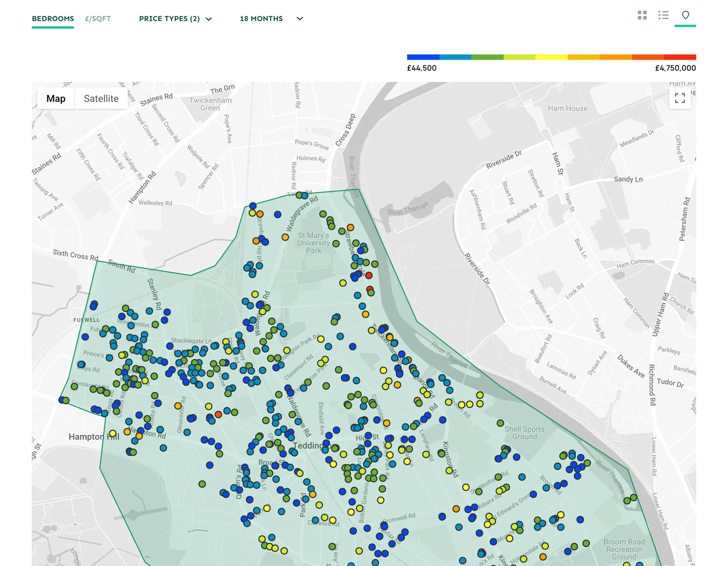Switch map to Satellite imagery

(101, 99)
